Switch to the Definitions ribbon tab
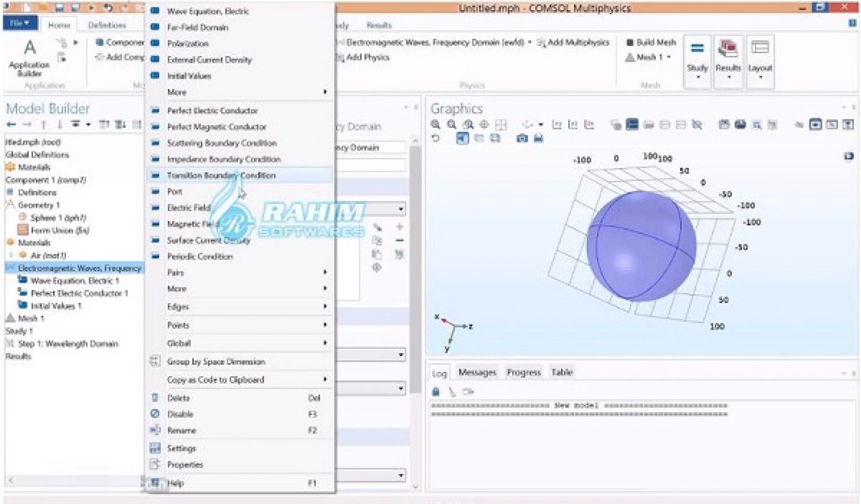Image resolution: width=861 pixels, height=504 pixels. (107, 25)
